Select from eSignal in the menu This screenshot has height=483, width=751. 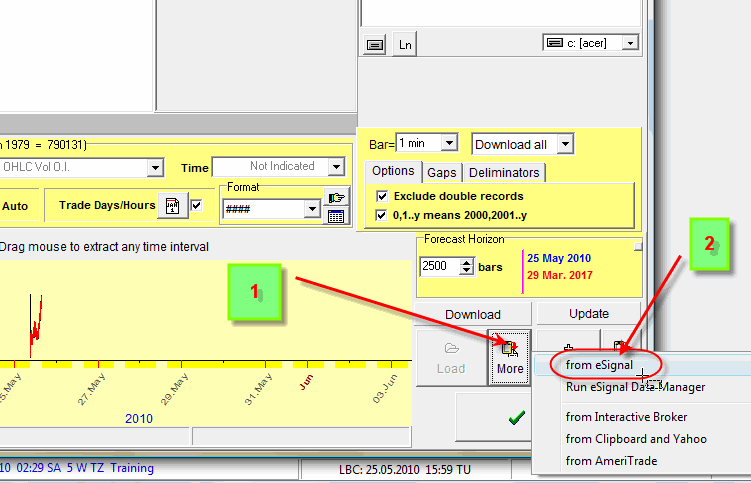pyautogui.click(x=599, y=365)
